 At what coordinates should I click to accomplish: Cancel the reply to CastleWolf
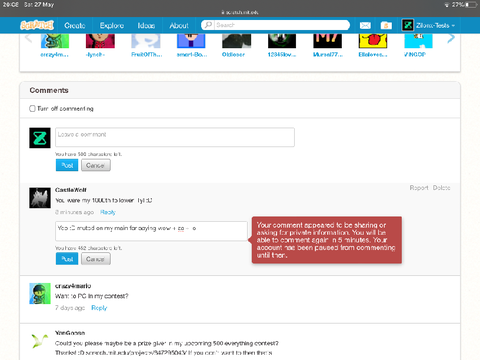(96, 259)
